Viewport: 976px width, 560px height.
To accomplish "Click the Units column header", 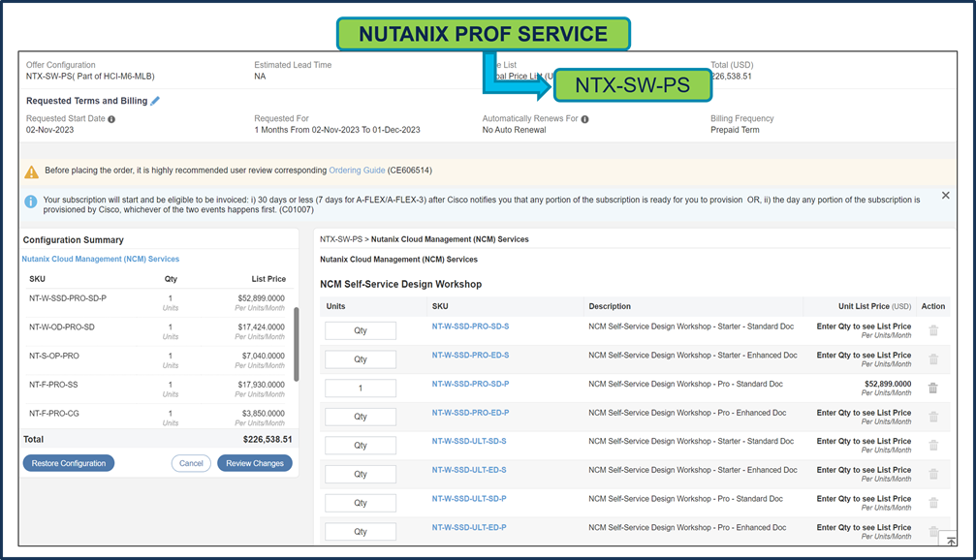I will click(335, 306).
